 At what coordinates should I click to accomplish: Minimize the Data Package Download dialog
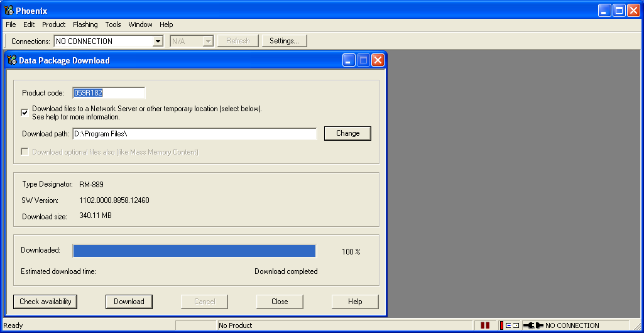(349, 61)
